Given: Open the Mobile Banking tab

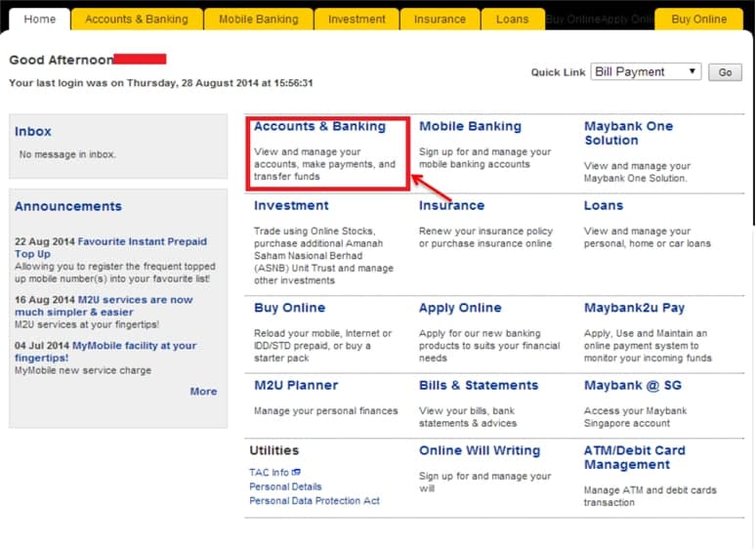Looking at the screenshot, I should pyautogui.click(x=259, y=20).
